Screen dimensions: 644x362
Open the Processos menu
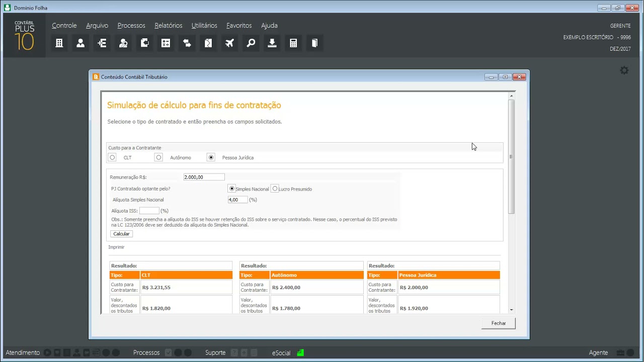click(131, 26)
